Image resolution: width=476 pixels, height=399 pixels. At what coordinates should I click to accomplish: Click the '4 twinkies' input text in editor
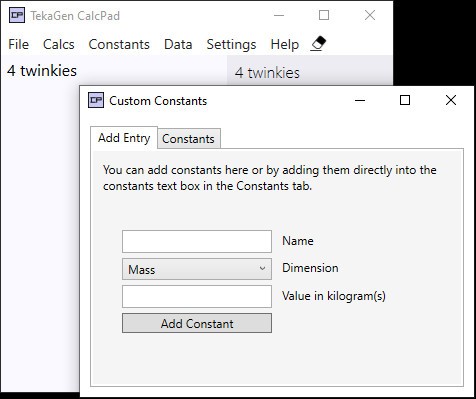click(x=42, y=71)
